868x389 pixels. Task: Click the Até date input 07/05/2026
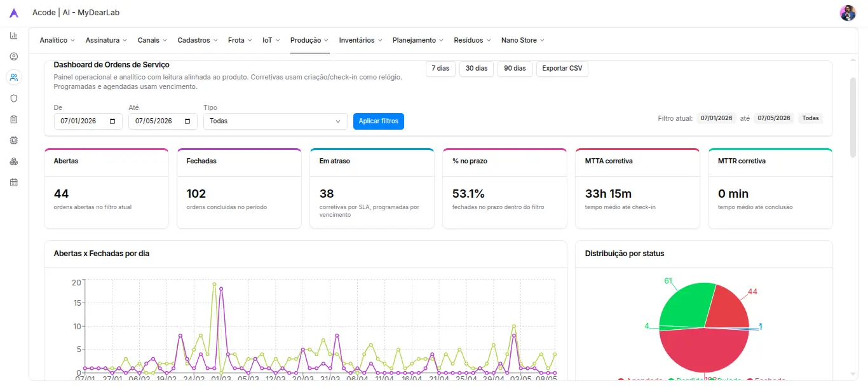pyautogui.click(x=163, y=121)
